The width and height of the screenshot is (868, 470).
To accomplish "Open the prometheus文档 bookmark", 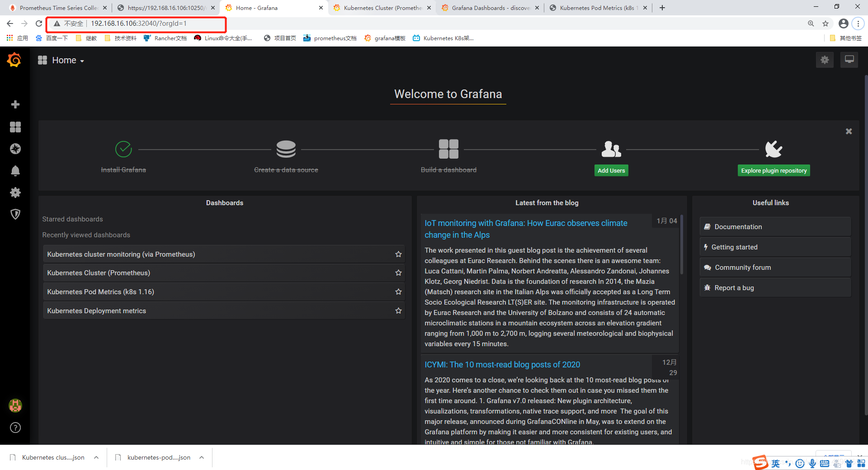I will click(330, 38).
